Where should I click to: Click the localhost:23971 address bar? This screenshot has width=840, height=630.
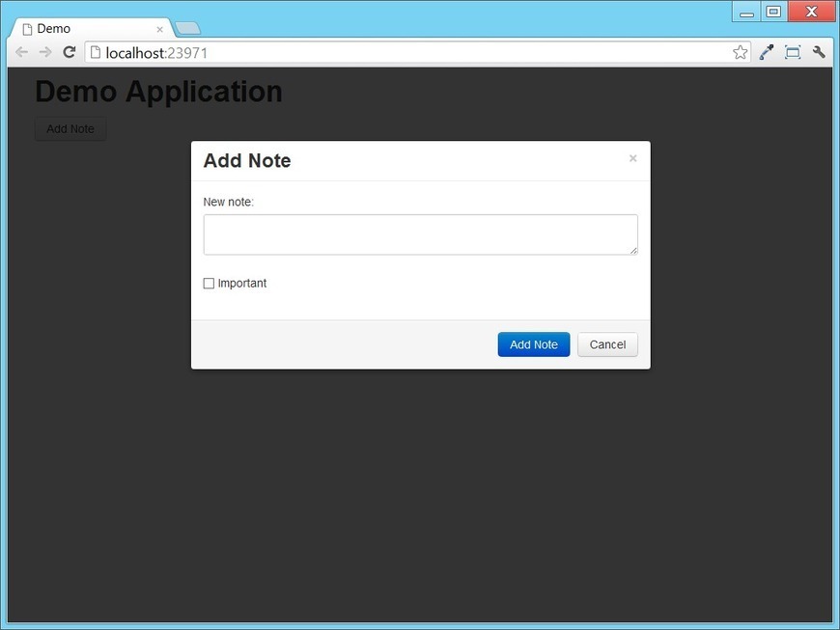pos(418,52)
